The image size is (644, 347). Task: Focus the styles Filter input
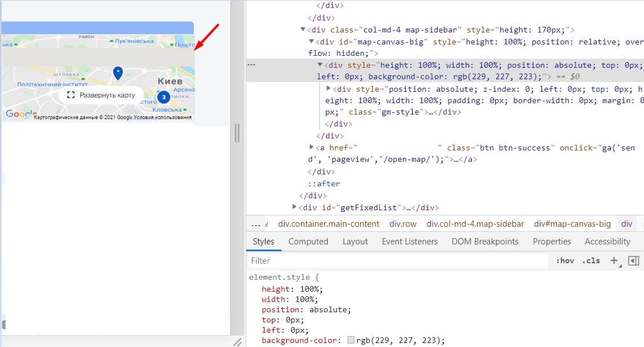[x=398, y=261]
